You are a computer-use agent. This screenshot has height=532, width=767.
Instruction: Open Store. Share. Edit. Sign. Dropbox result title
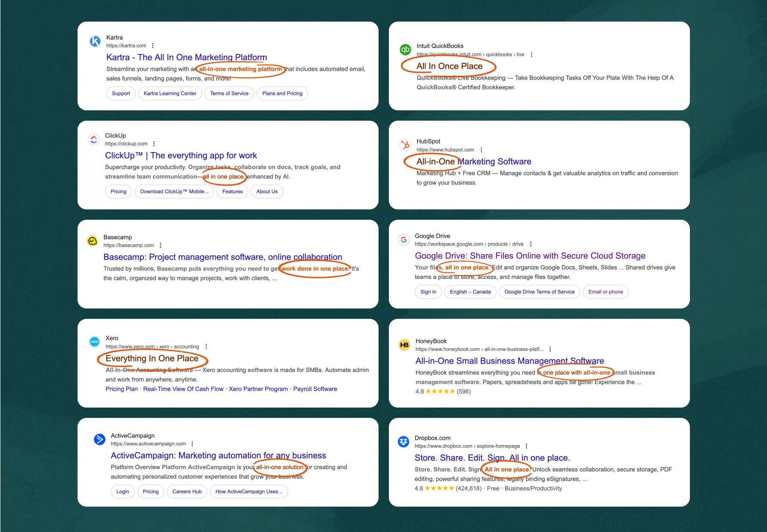point(492,458)
